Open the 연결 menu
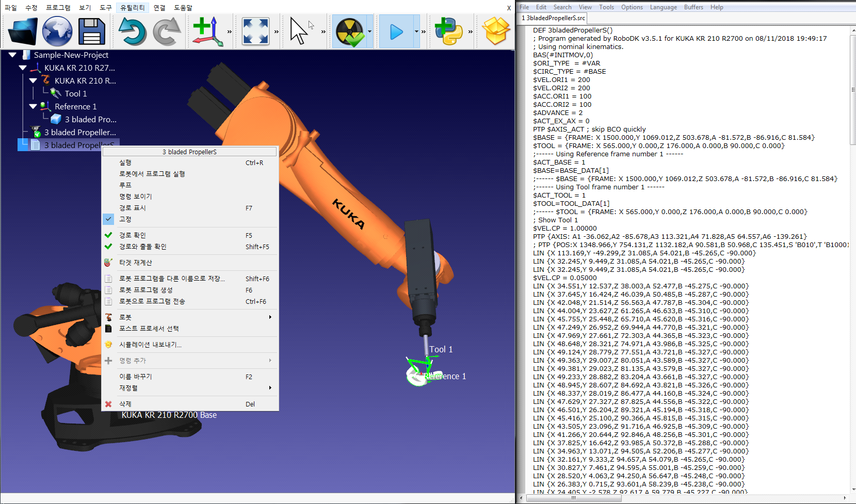The height and width of the screenshot is (504, 856). point(159,8)
